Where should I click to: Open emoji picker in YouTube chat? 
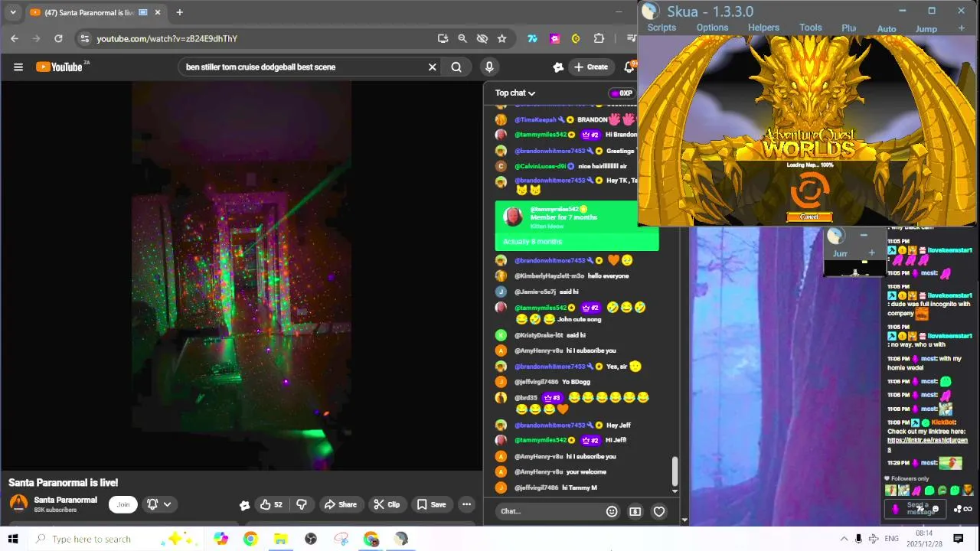612,511
